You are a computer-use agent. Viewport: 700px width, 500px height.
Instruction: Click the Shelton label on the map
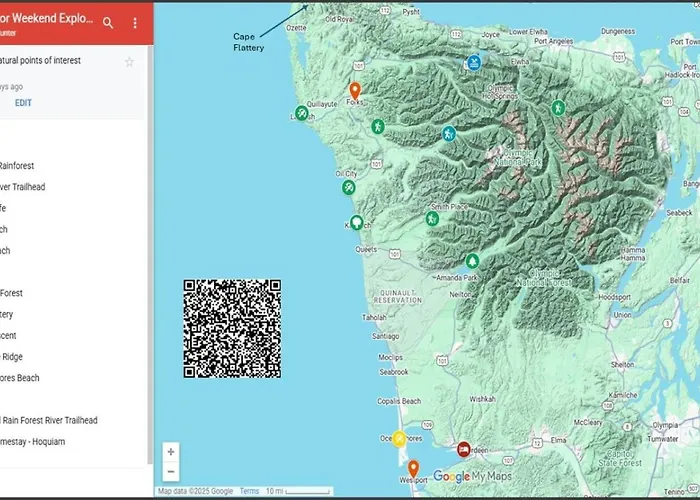(x=622, y=365)
